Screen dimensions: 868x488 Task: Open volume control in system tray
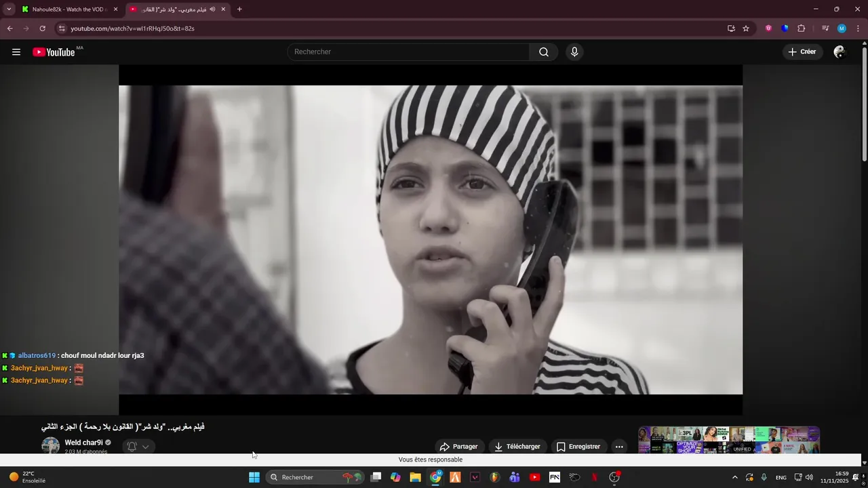(809, 477)
